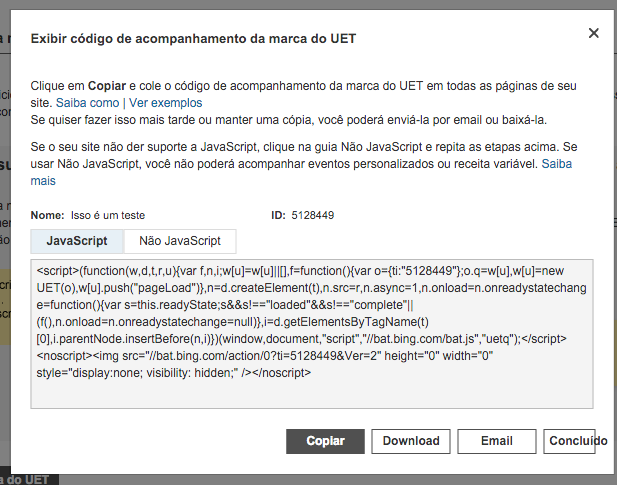
Task: Click the Download button
Action: pyautogui.click(x=411, y=441)
